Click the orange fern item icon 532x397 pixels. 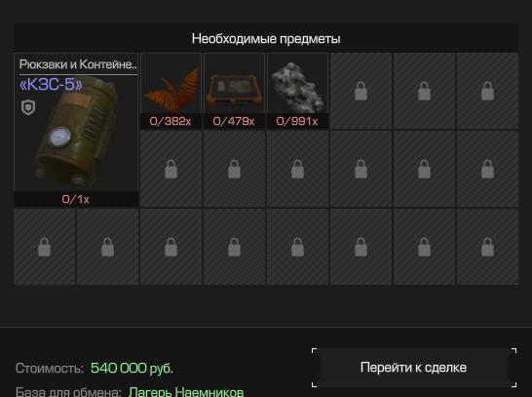click(171, 89)
